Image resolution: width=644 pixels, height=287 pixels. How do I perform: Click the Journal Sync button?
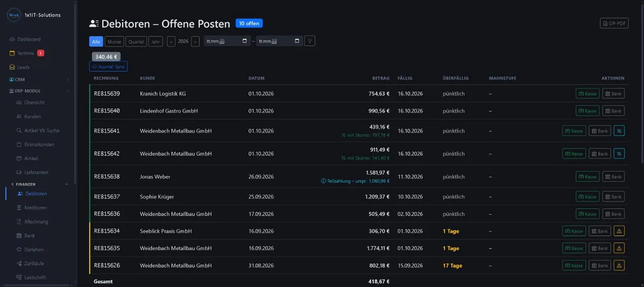pyautogui.click(x=108, y=67)
